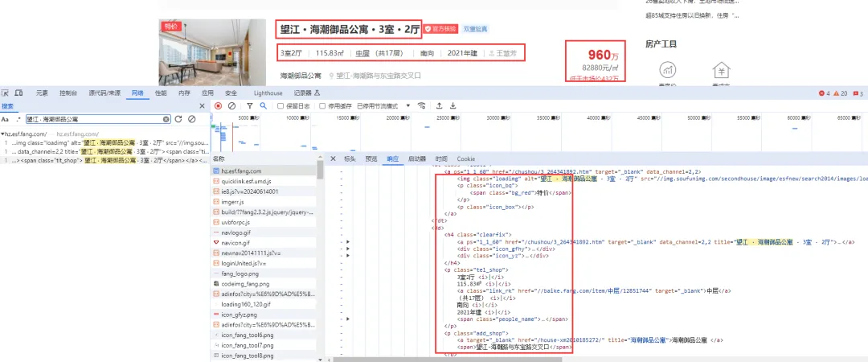The width and height of the screenshot is (868, 362).
Task: Toggle regular expression search option
Action: pos(18,119)
